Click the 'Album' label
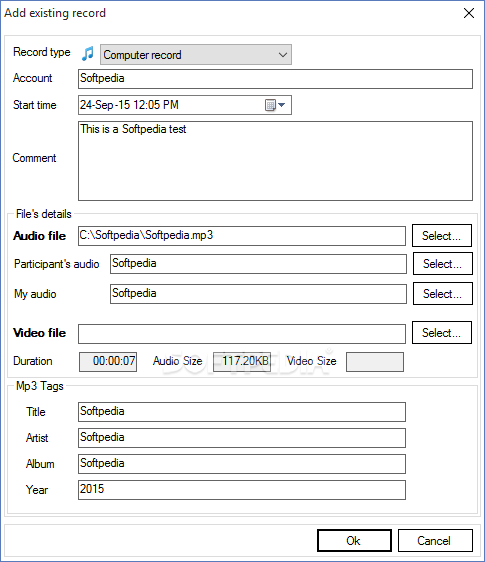 (40, 464)
